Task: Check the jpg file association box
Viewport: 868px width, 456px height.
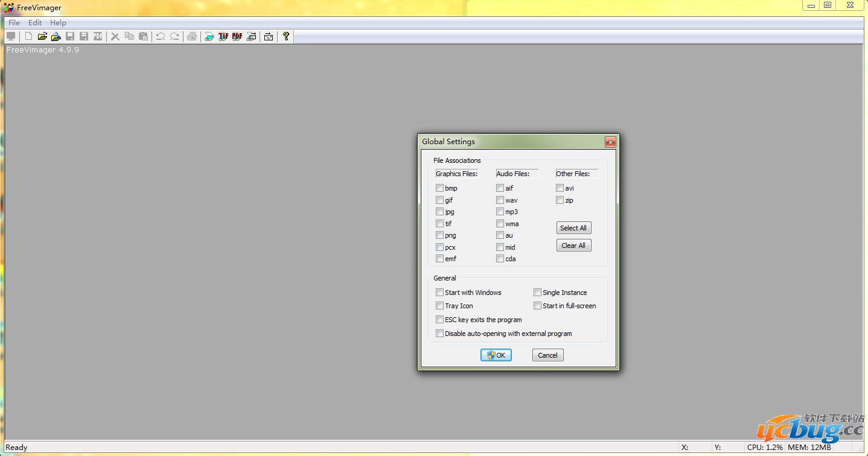Action: point(439,212)
